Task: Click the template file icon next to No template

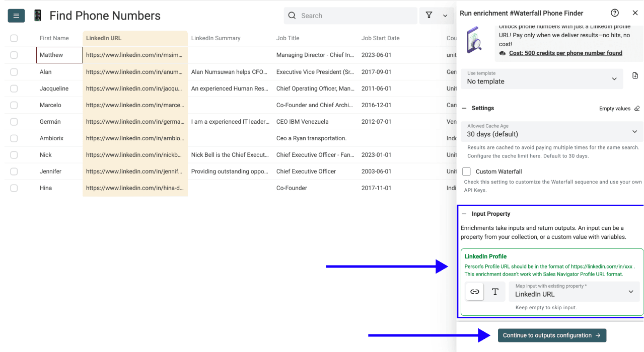Action: [x=635, y=74]
